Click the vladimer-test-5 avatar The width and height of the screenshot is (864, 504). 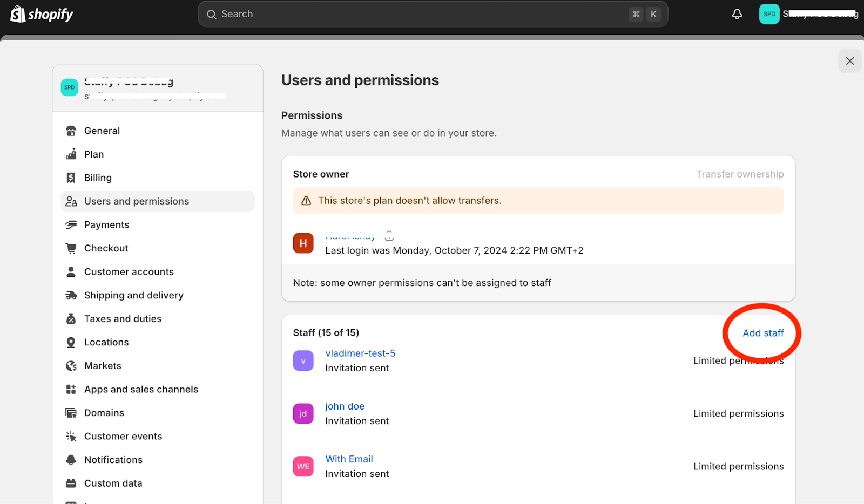[303, 361]
